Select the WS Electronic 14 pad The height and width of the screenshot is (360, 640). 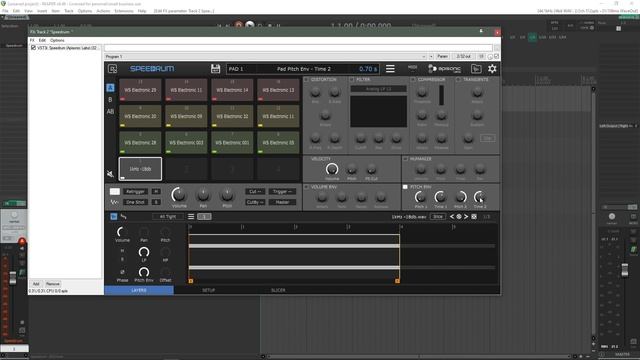pos(232,90)
